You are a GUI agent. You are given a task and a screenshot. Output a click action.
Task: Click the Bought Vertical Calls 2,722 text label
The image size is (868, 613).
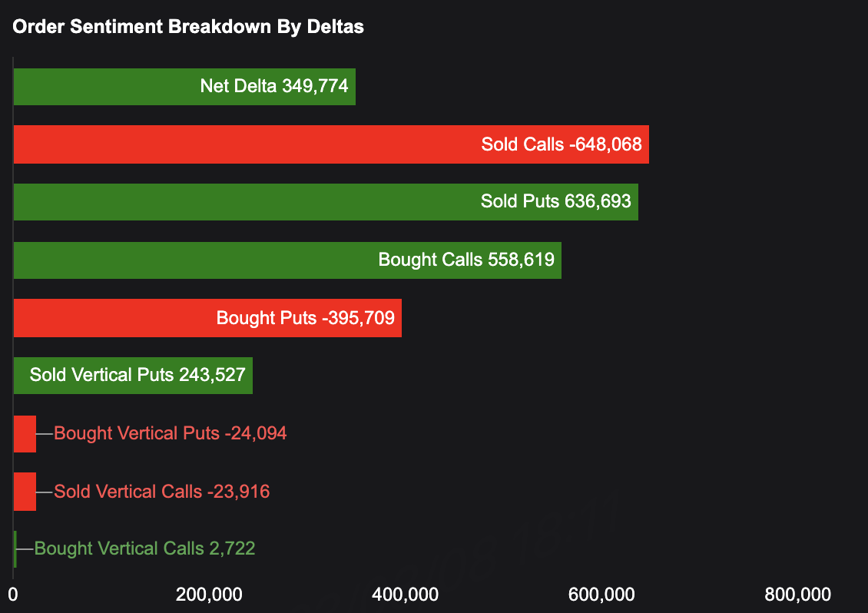tap(145, 548)
